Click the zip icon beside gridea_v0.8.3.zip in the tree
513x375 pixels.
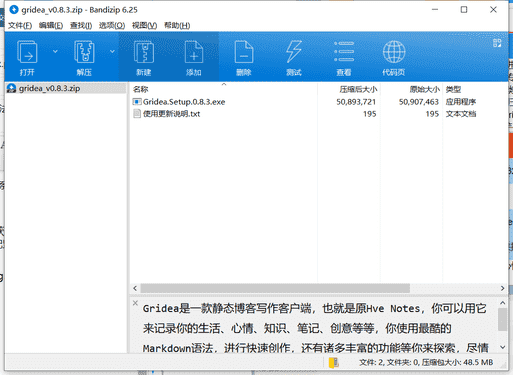tap(12, 88)
